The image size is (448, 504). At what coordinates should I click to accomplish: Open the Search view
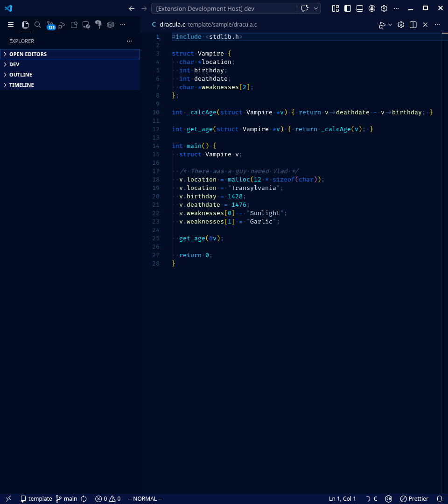[38, 25]
